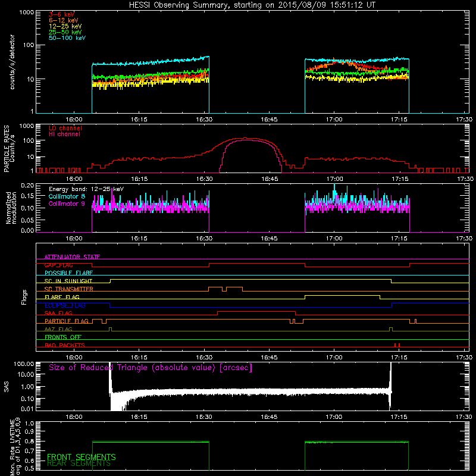Click the HESSI Observing Summary plot title
The image size is (476, 476).
(252, 5)
